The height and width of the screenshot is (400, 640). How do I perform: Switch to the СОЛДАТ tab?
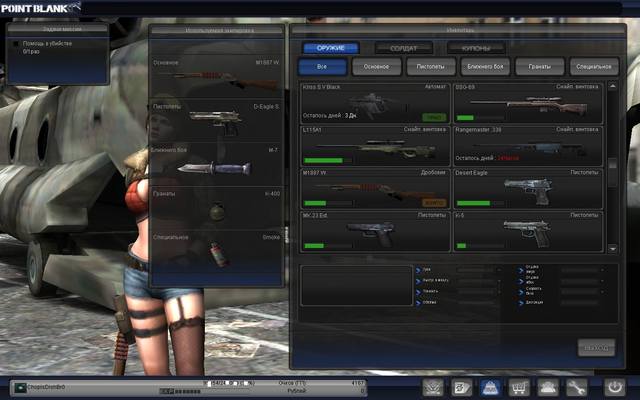tap(403, 48)
